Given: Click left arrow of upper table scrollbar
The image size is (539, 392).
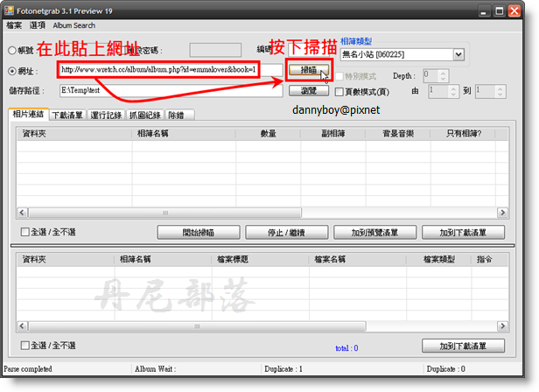Looking at the screenshot, I should click(22, 213).
